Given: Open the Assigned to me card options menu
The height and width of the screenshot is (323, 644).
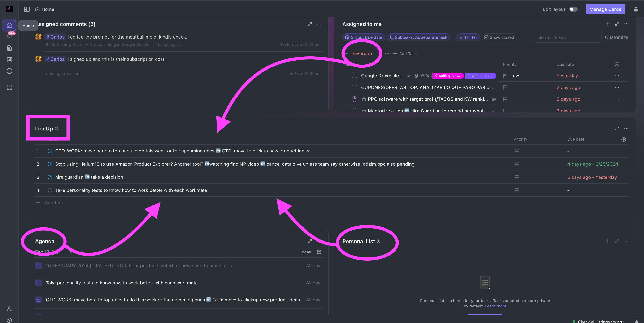Looking at the screenshot, I should coord(627,24).
